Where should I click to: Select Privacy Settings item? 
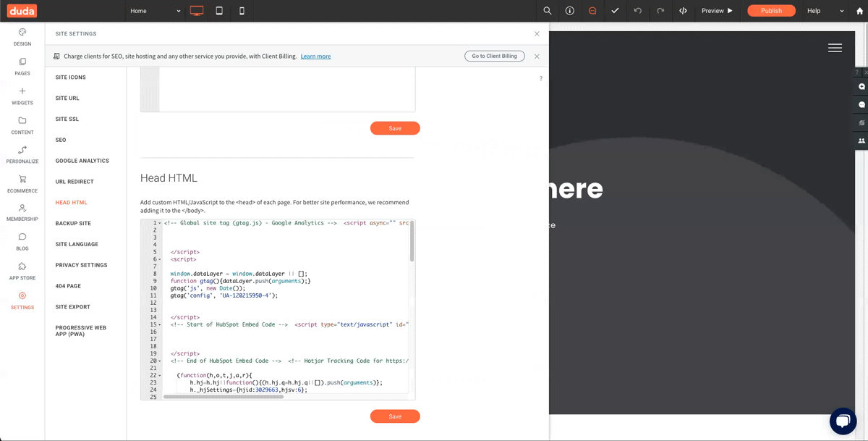click(81, 265)
